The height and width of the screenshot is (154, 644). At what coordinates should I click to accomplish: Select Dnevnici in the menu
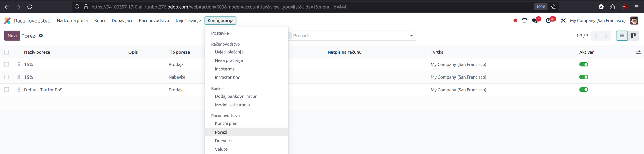click(223, 141)
